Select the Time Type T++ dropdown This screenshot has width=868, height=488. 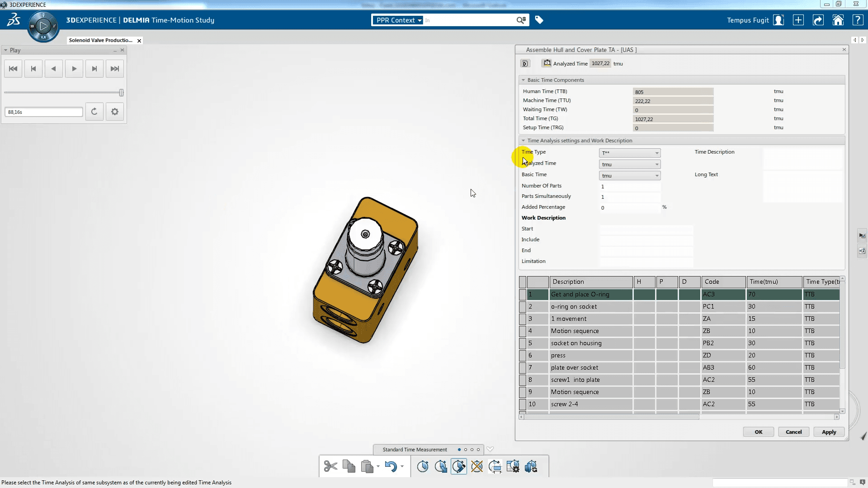click(x=630, y=153)
